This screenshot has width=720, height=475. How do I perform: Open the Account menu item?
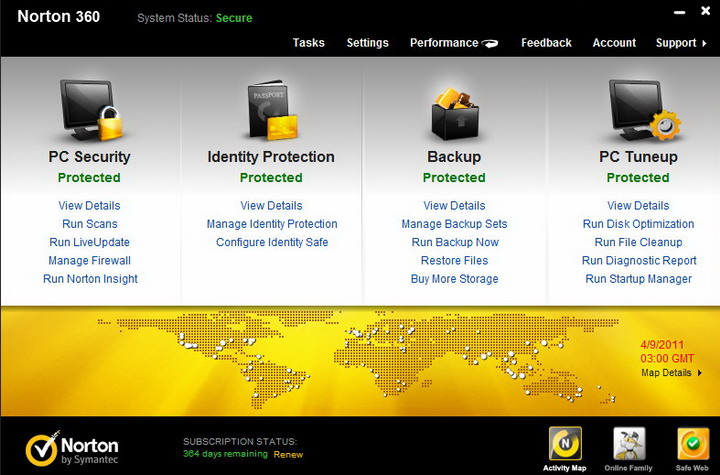614,43
